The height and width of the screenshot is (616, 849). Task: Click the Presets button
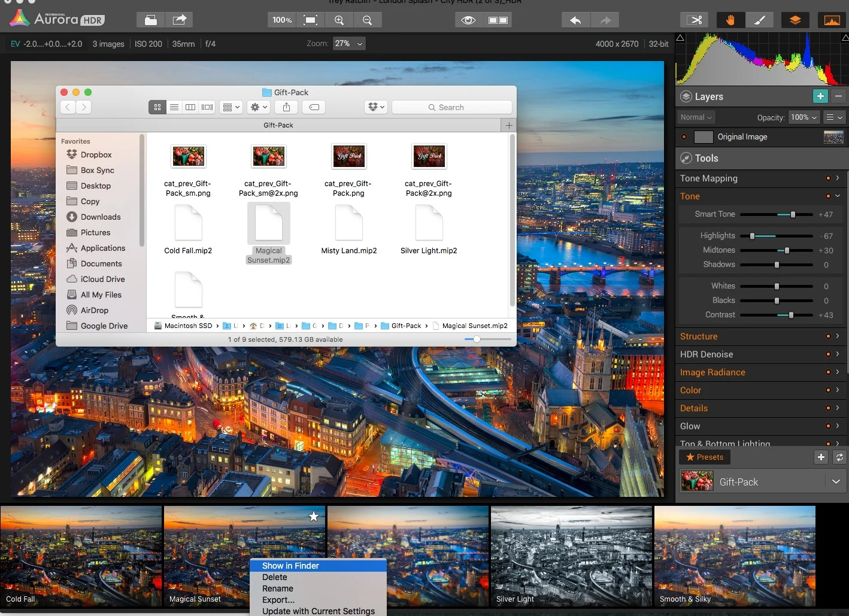(x=705, y=457)
